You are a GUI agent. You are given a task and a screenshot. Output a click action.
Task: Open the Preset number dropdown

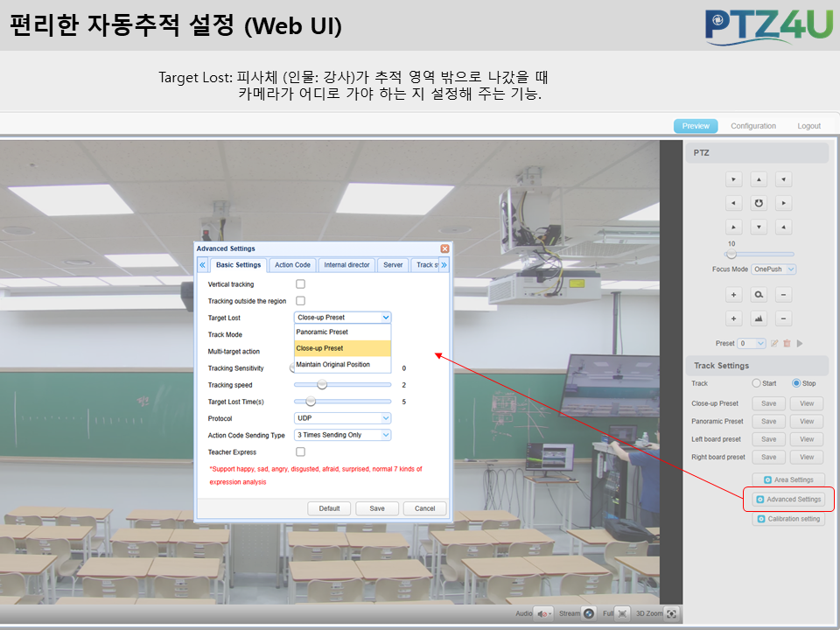click(x=752, y=343)
